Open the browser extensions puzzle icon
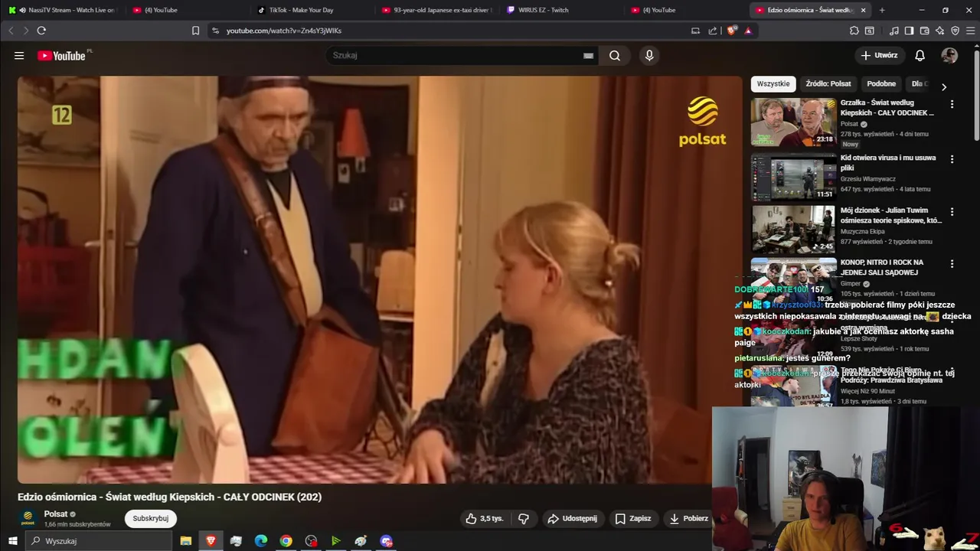The width and height of the screenshot is (980, 551). 854,31
